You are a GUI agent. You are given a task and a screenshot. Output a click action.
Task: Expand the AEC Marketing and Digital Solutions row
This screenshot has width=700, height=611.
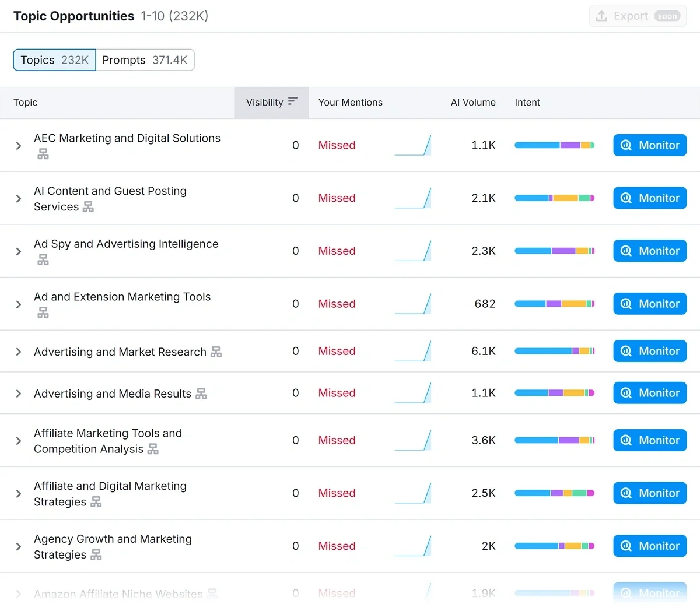point(17,146)
